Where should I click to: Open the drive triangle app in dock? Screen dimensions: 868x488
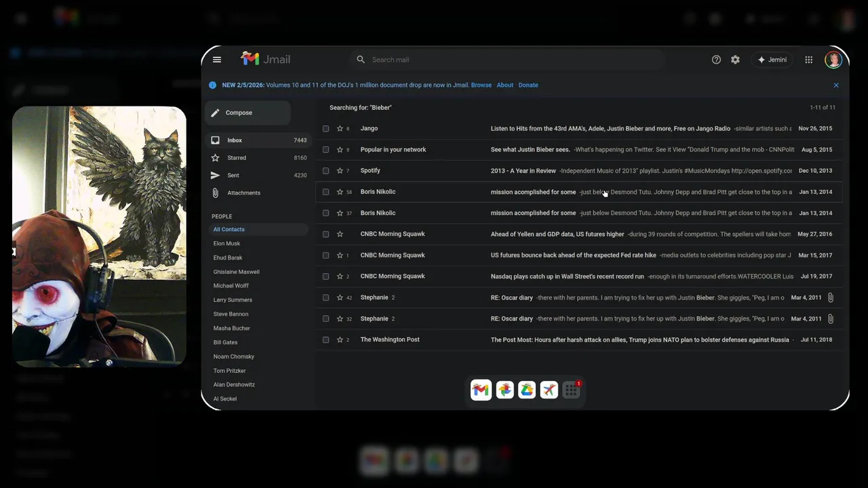[527, 390]
